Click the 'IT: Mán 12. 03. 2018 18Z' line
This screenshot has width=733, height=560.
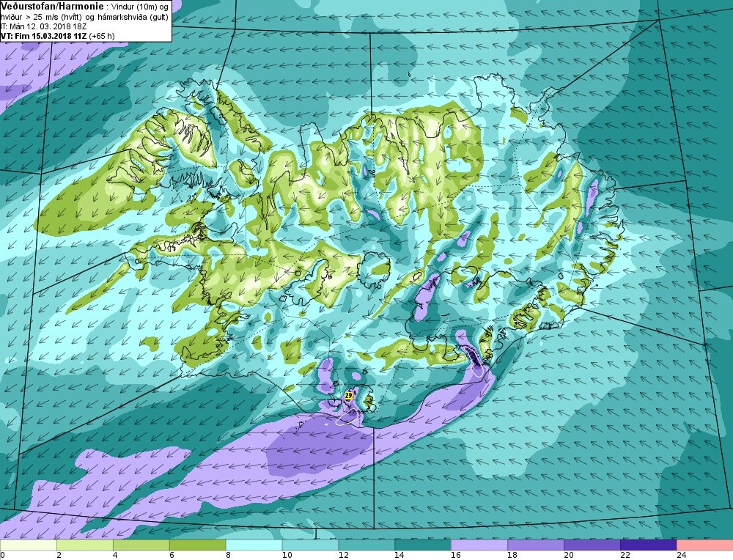[x=43, y=26]
